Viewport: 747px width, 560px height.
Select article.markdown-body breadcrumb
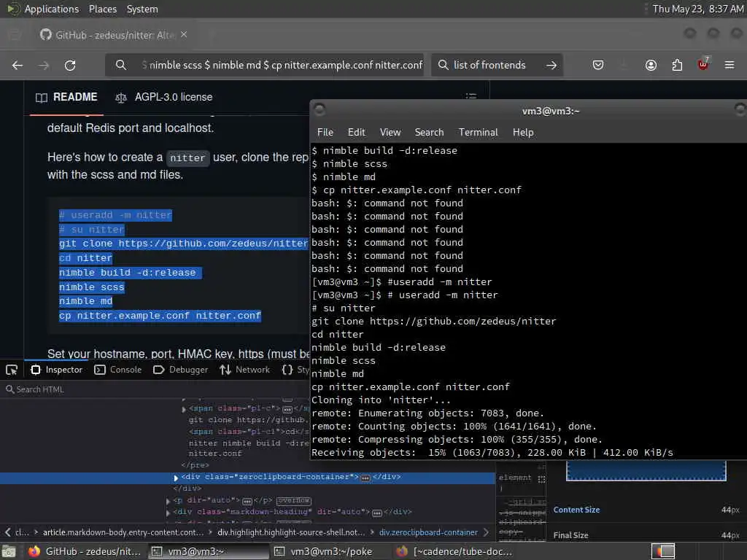point(123,532)
